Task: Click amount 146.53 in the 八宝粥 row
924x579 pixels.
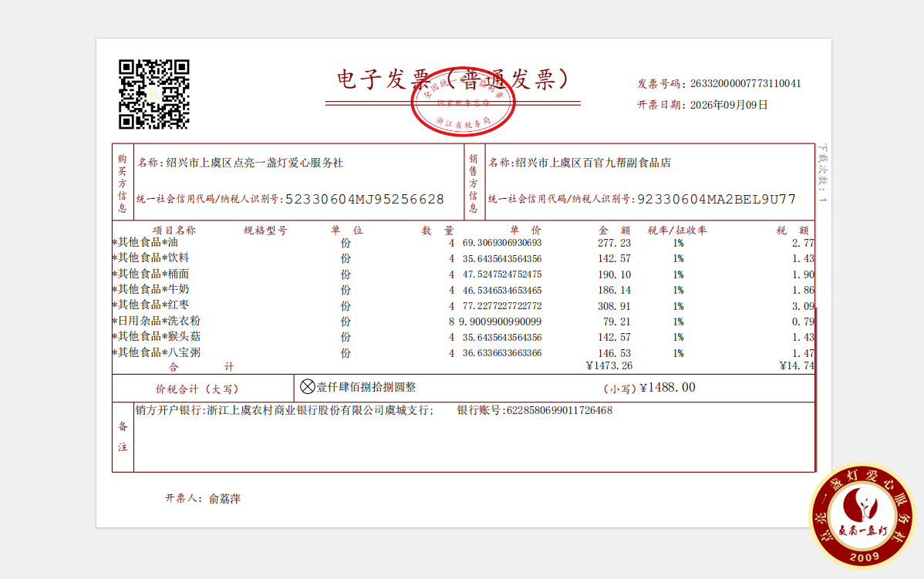Action: click(x=614, y=353)
